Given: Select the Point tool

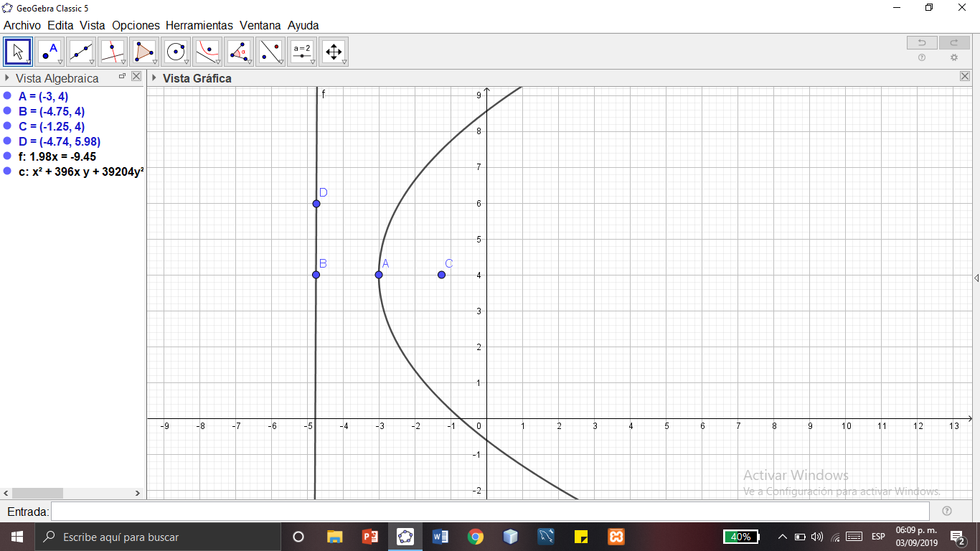Looking at the screenshot, I should tap(50, 51).
